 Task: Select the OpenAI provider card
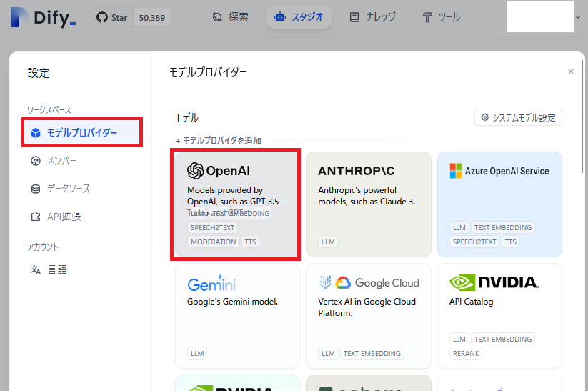237,204
